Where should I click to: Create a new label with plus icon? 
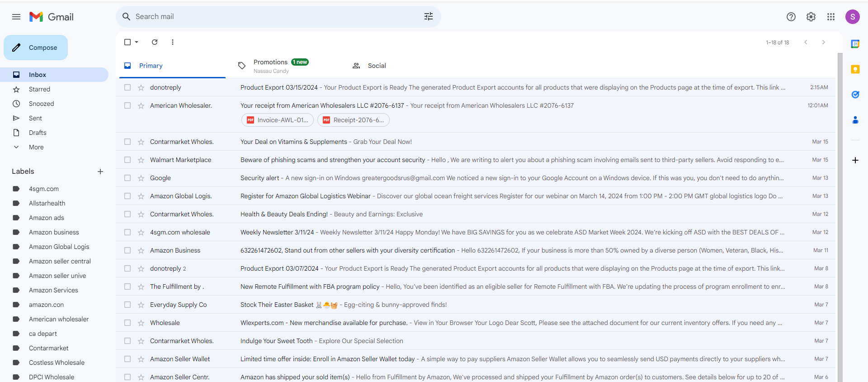tap(100, 172)
